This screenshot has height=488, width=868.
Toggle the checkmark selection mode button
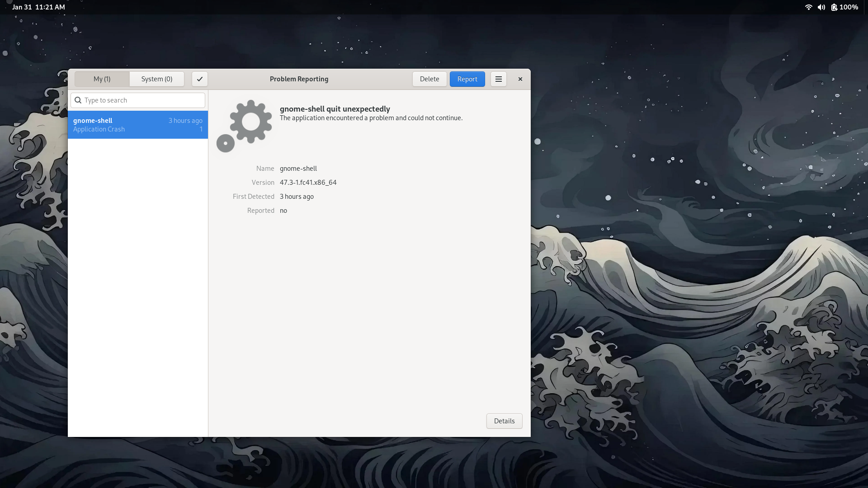pos(199,79)
